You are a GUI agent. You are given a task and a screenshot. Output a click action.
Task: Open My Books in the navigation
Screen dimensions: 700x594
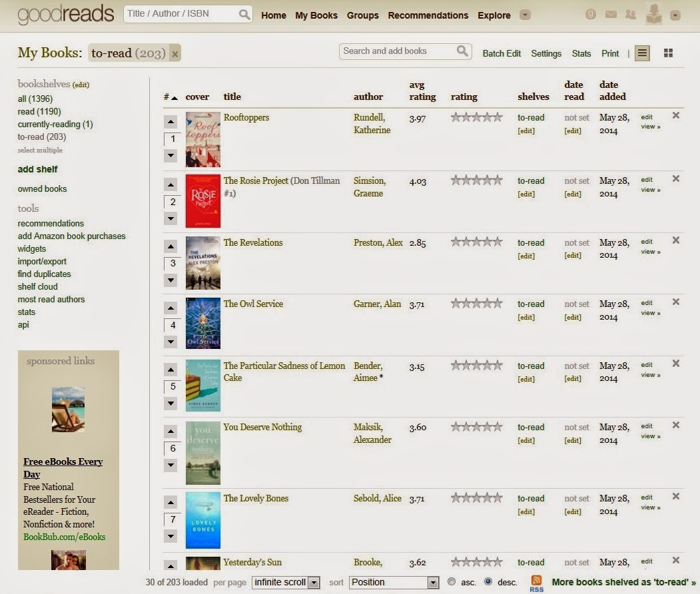(316, 15)
